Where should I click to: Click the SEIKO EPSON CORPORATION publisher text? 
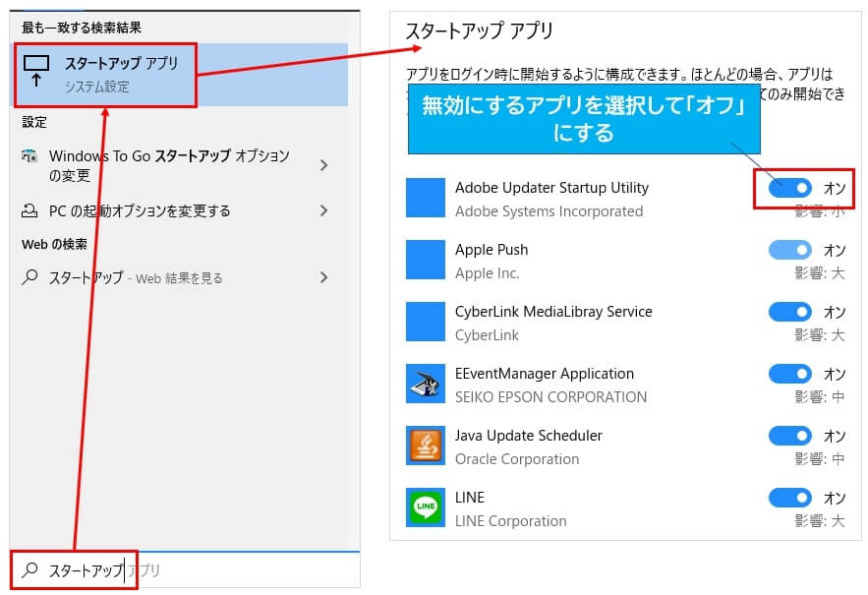(x=550, y=397)
